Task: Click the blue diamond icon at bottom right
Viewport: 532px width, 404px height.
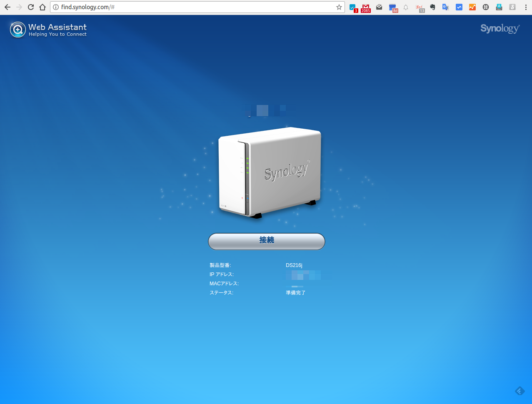Action: (520, 391)
